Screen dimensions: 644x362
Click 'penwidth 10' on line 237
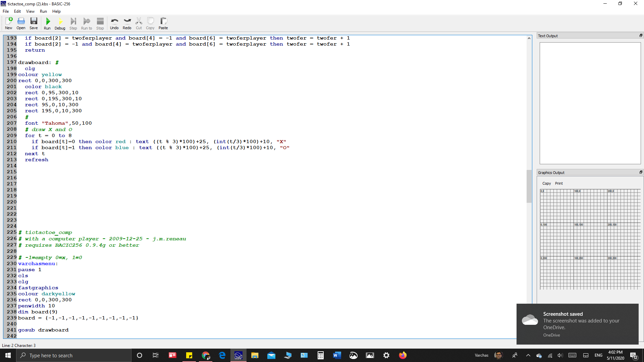pyautogui.click(x=37, y=306)
